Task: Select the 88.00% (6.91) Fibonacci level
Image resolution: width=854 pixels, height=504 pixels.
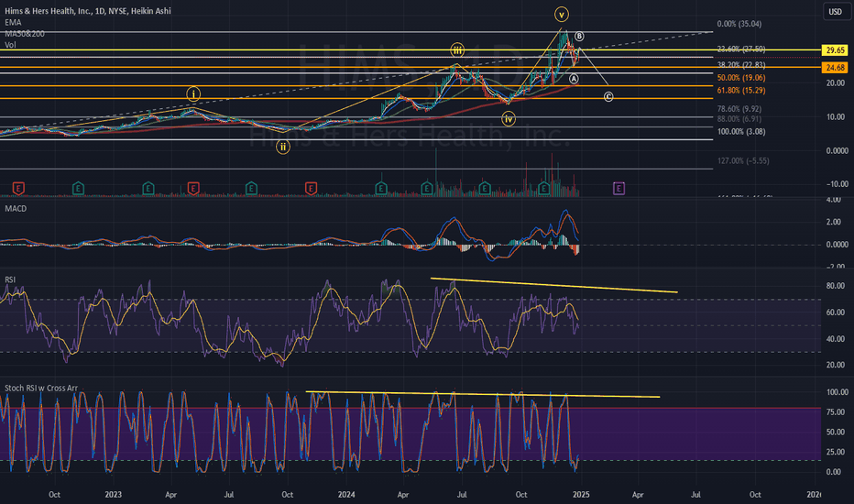Action: [739, 119]
